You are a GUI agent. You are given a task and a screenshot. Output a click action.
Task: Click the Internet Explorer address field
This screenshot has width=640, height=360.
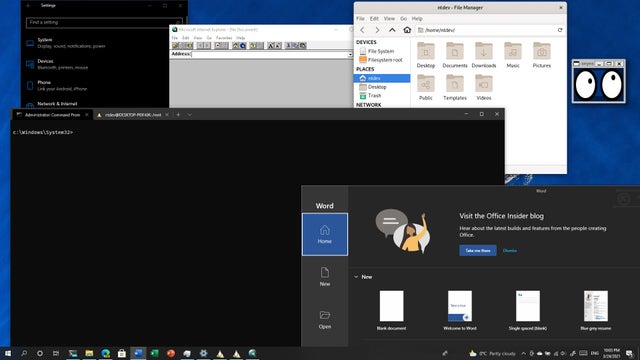click(x=269, y=54)
